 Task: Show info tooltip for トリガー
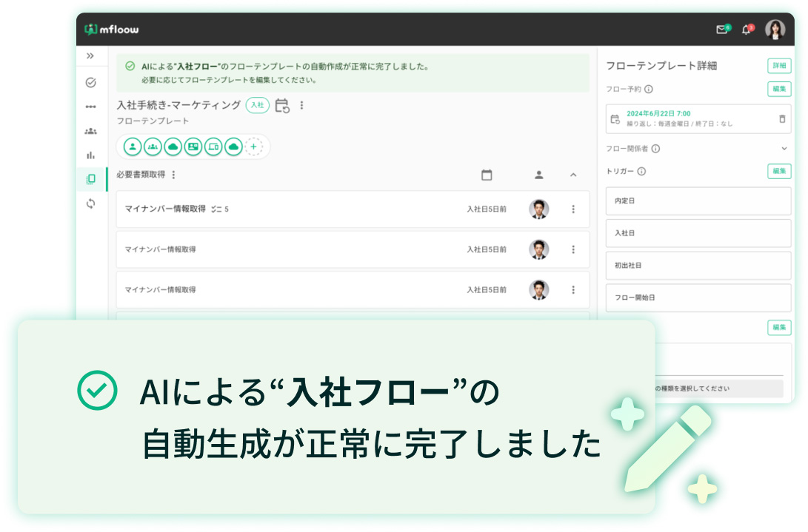(x=641, y=172)
